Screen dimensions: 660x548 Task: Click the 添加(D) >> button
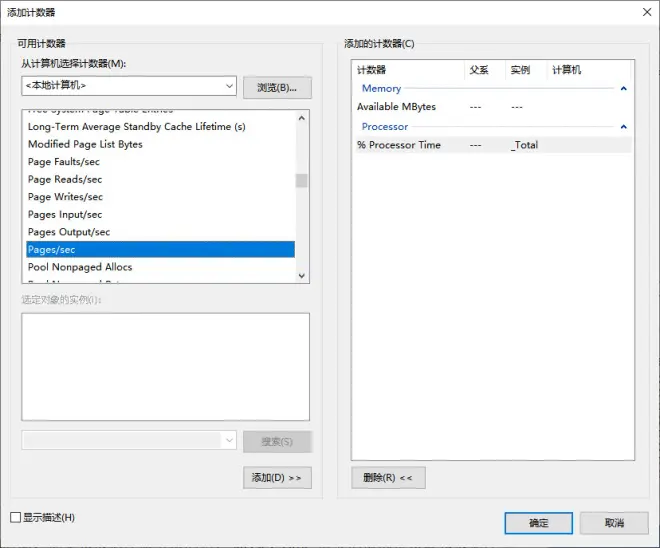click(x=277, y=478)
